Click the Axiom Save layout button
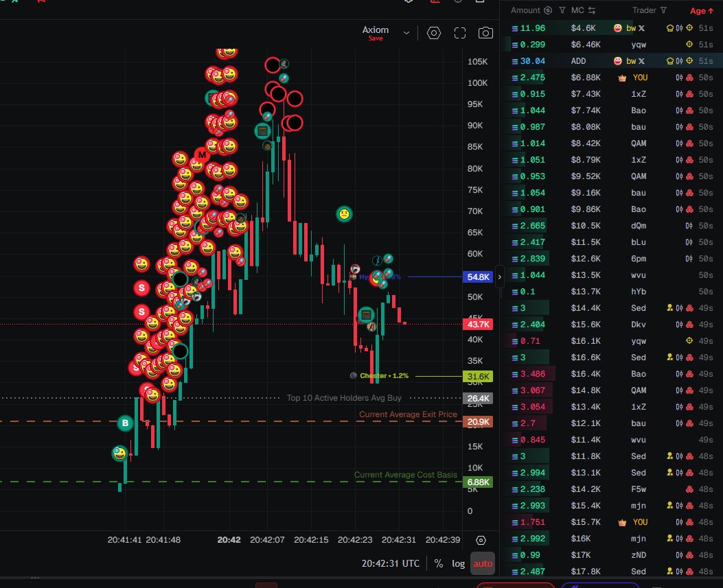This screenshot has width=723, height=588. pyautogui.click(x=376, y=38)
